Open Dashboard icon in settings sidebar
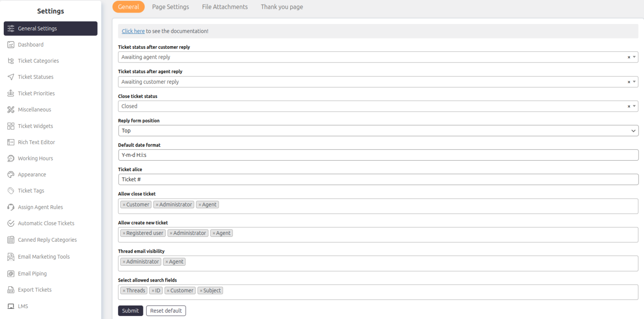The height and width of the screenshot is (319, 644). click(11, 44)
